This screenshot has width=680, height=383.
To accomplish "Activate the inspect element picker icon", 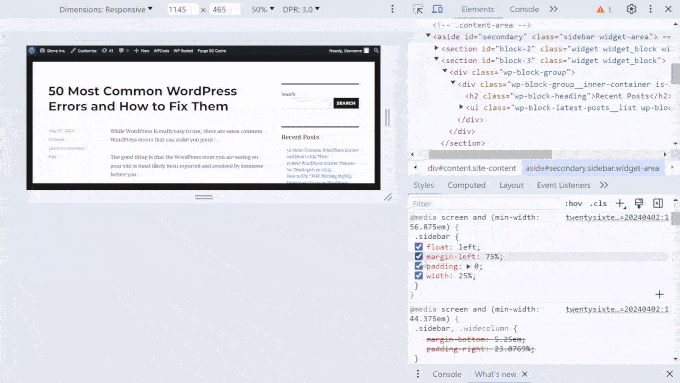I will pos(418,9).
